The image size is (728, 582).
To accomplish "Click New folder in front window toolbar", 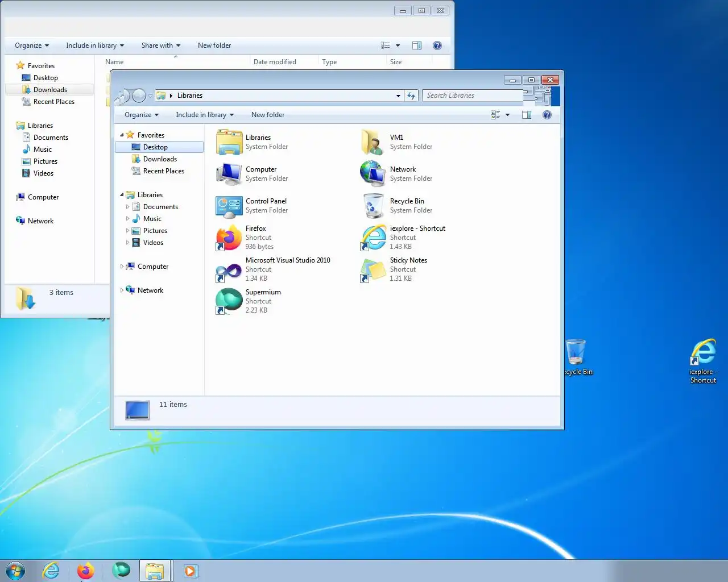I will click(268, 115).
